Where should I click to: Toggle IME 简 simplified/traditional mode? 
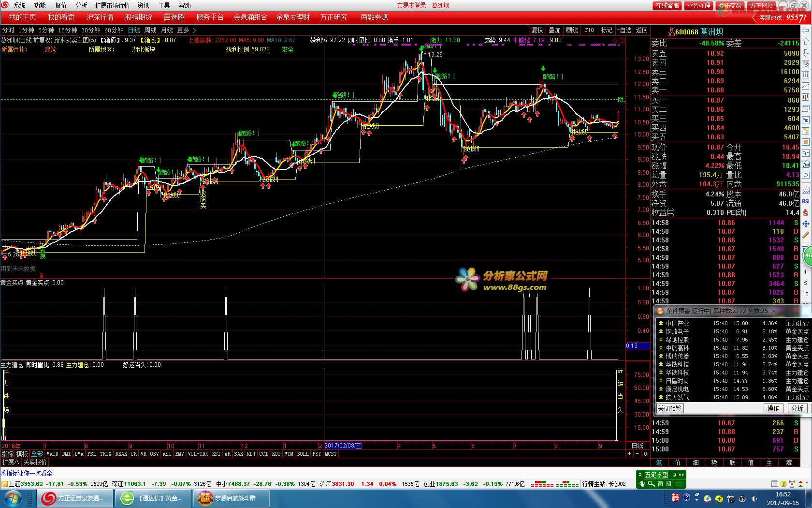point(660,483)
